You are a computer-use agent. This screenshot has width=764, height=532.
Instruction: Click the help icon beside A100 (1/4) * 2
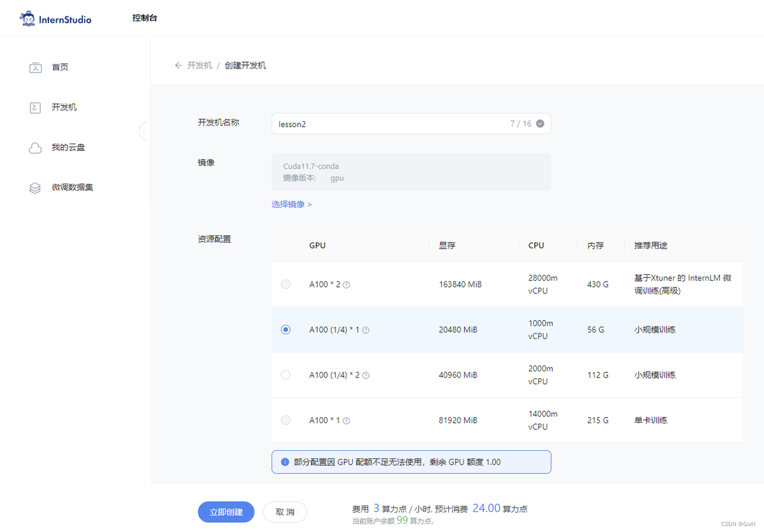point(366,375)
